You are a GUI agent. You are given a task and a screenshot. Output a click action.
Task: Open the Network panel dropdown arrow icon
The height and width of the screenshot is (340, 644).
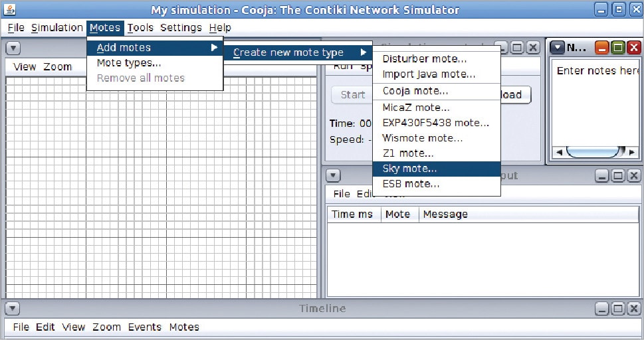click(x=13, y=48)
